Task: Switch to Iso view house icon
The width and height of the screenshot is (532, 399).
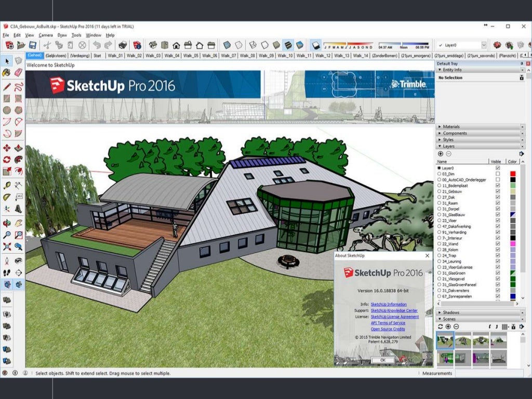Action: (153, 45)
